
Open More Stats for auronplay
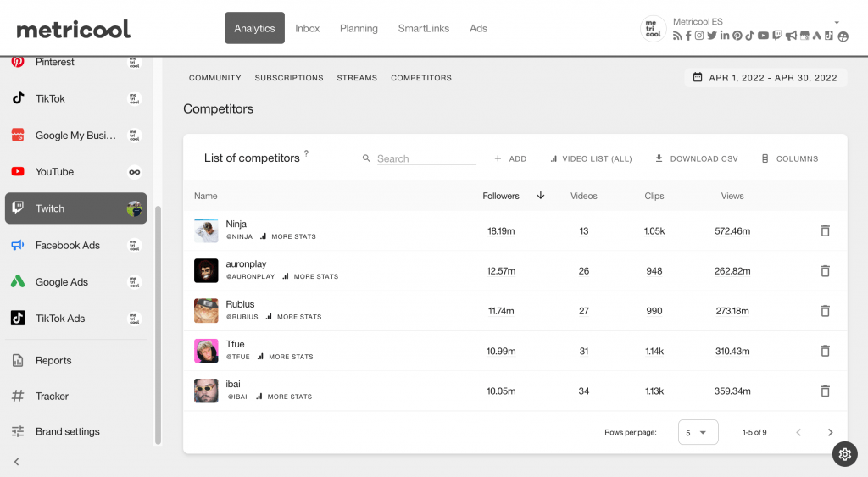pos(310,276)
